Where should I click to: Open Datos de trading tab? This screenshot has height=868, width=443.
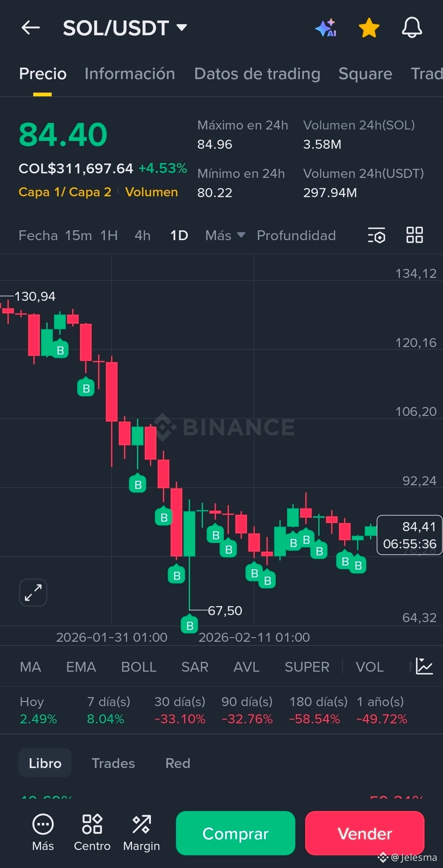click(x=257, y=74)
